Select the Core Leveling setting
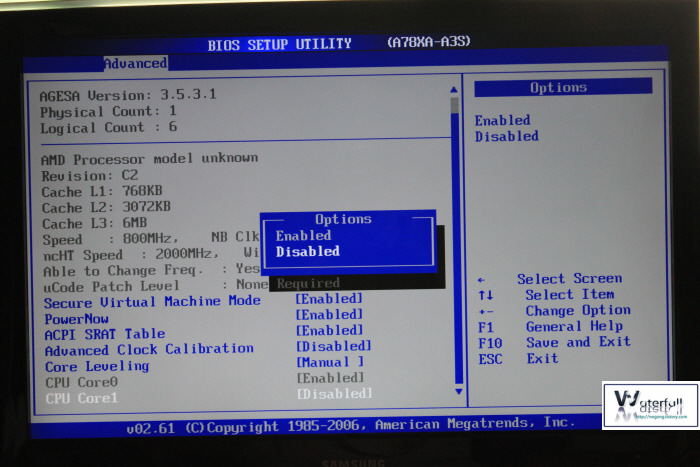The height and width of the screenshot is (467, 700). tap(97, 367)
